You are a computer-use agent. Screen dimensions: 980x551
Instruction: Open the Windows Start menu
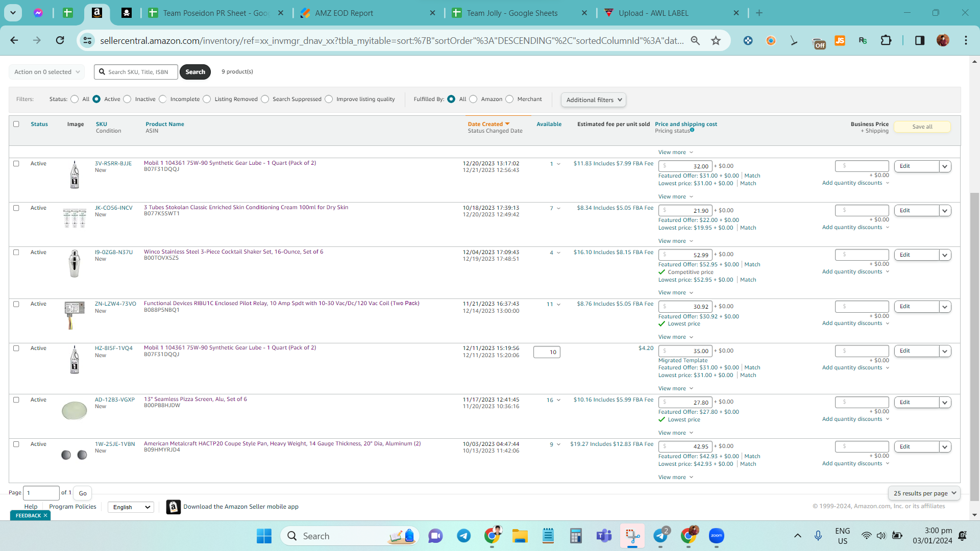point(264,536)
